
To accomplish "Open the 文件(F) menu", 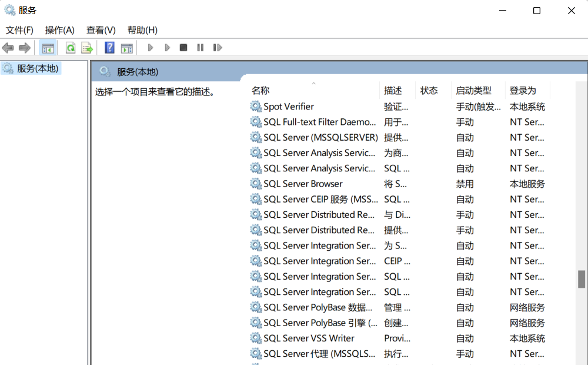I will click(19, 30).
